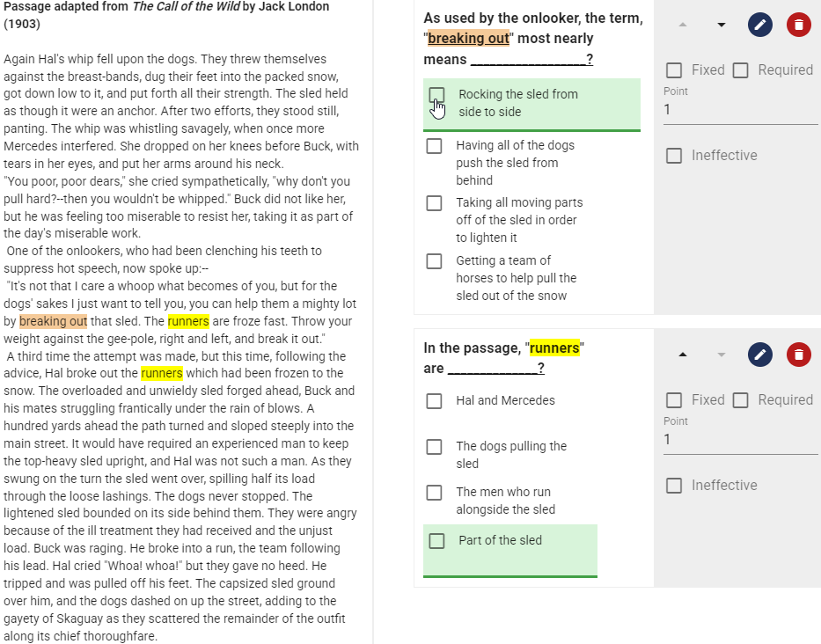The width and height of the screenshot is (821, 644).
Task: Mark the 'runners' question as Ineffective
Action: [674, 486]
